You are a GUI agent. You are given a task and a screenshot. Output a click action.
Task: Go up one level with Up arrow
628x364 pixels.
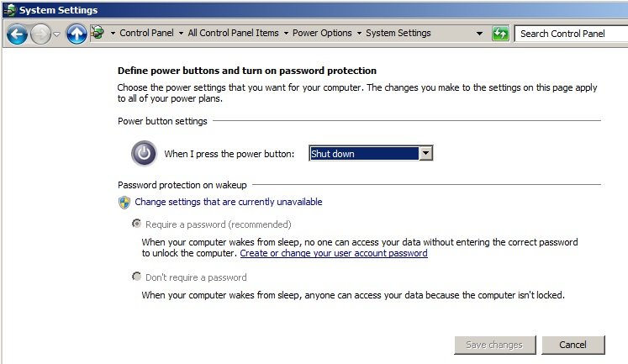(77, 34)
